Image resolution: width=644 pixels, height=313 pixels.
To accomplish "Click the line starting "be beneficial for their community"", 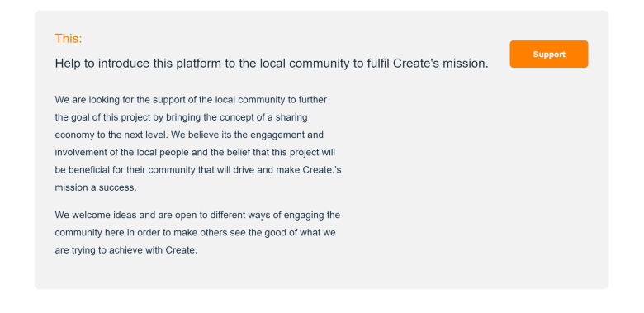I will pos(198,170).
